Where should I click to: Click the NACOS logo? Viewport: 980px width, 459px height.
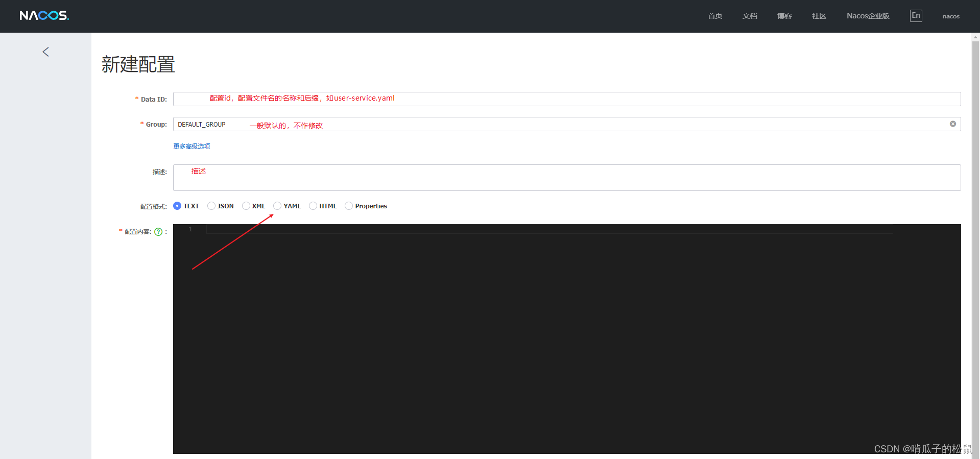point(44,16)
